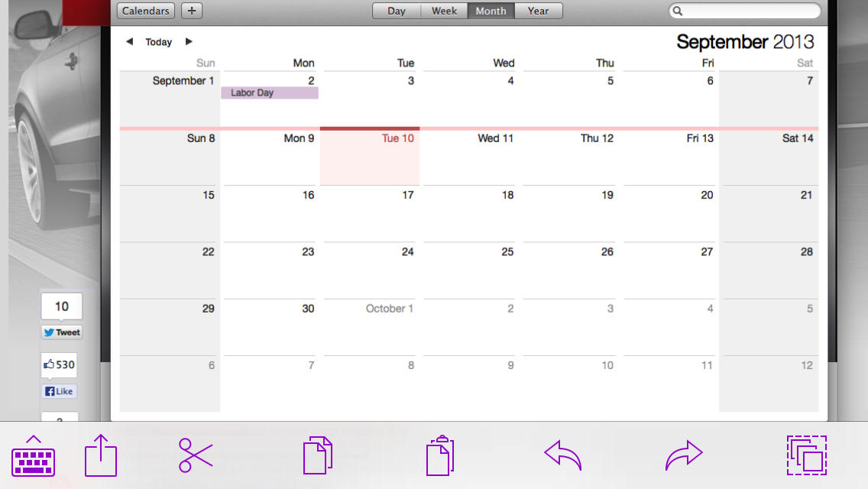Click the Facebook Like button
868x489 pixels.
[x=59, y=391]
